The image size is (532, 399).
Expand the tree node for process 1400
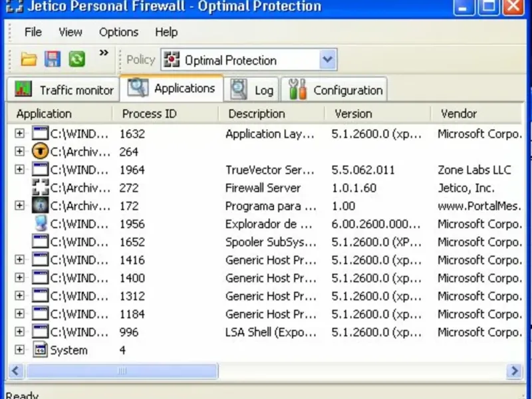pos(19,277)
